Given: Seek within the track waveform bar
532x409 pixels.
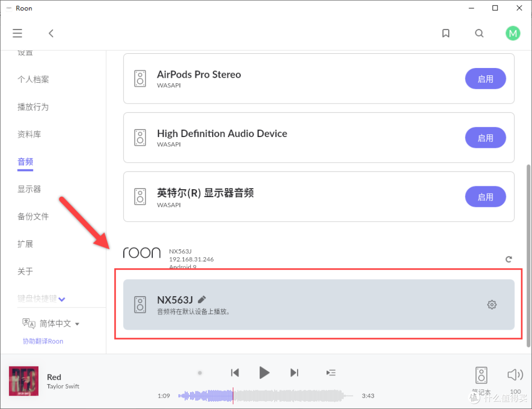Looking at the screenshot, I should (266, 395).
